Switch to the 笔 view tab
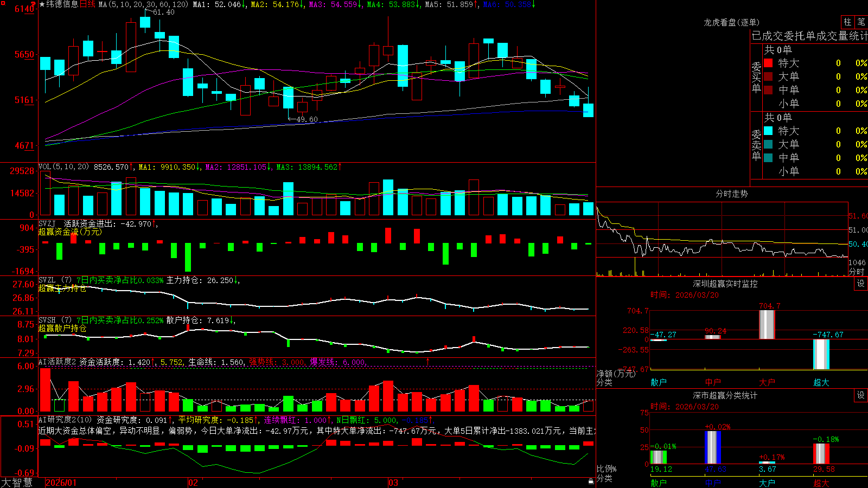Image resolution: width=868 pixels, height=488 pixels. tap(861, 22)
